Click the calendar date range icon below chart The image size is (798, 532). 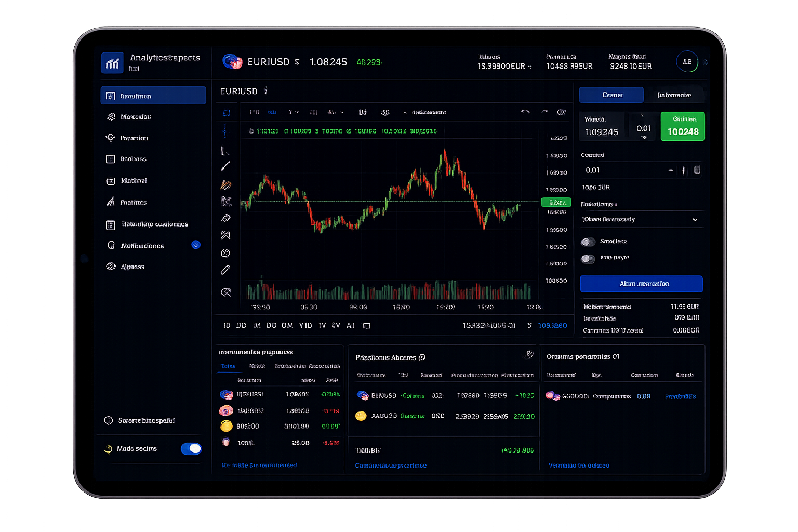click(x=367, y=326)
